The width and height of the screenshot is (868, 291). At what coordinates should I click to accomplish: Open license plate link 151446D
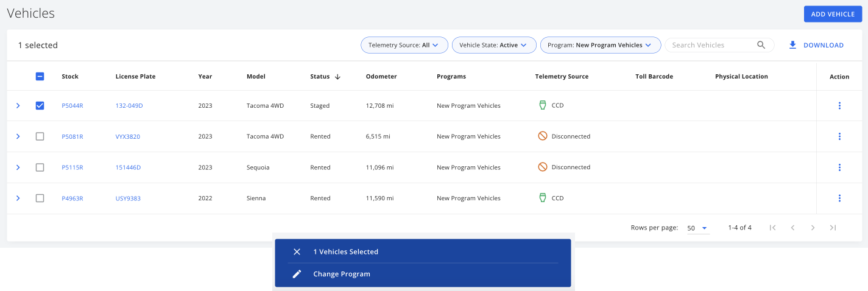pos(128,167)
